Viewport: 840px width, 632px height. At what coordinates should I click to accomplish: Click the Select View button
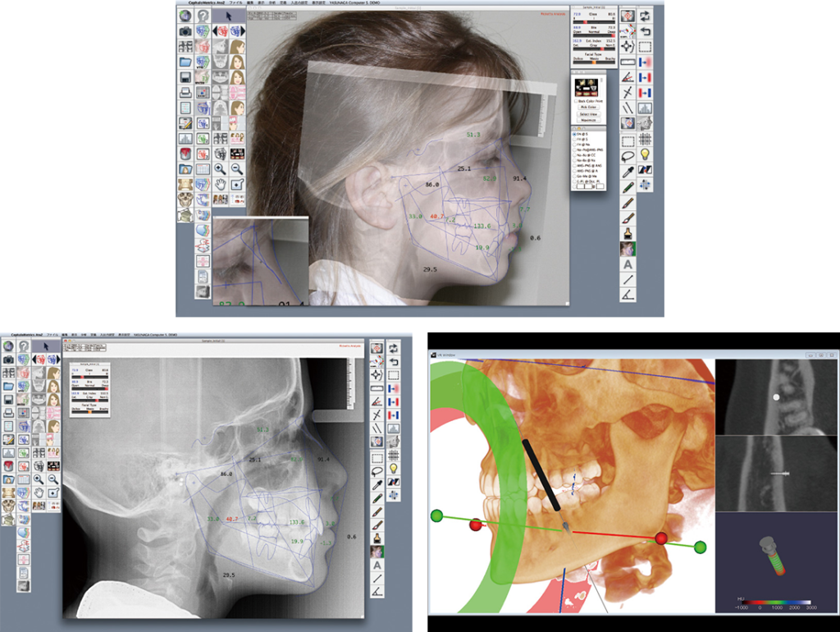click(589, 113)
